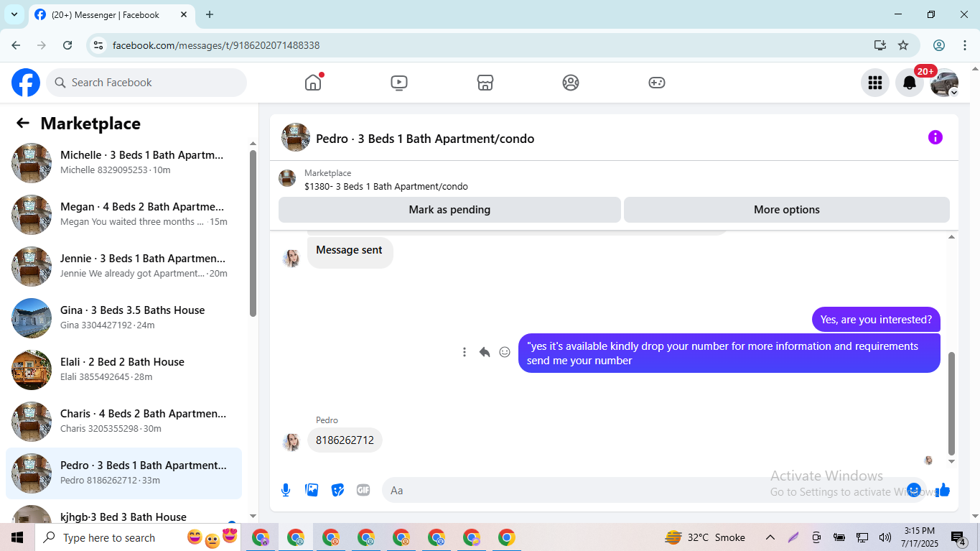Image resolution: width=980 pixels, height=551 pixels.
Task: React to the 'yes it's available' message
Action: point(505,352)
